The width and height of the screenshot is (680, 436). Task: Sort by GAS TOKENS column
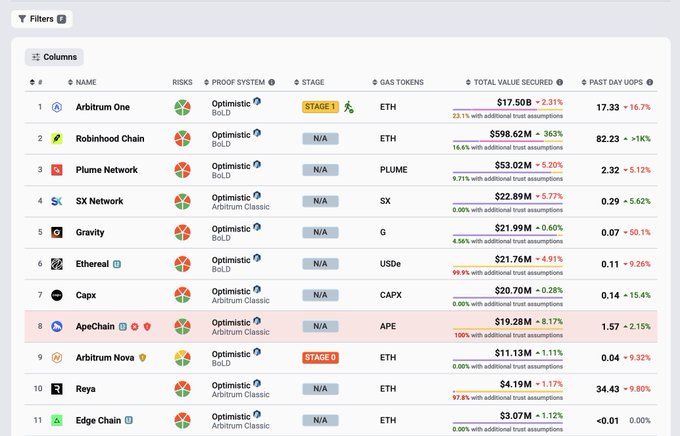398,82
